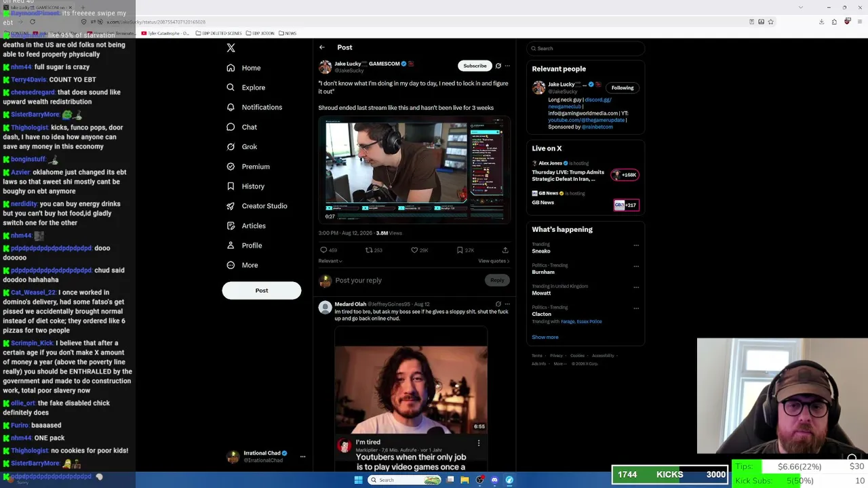Subscribe to Jake Lucky
This screenshot has height=488, width=868.
click(475, 66)
